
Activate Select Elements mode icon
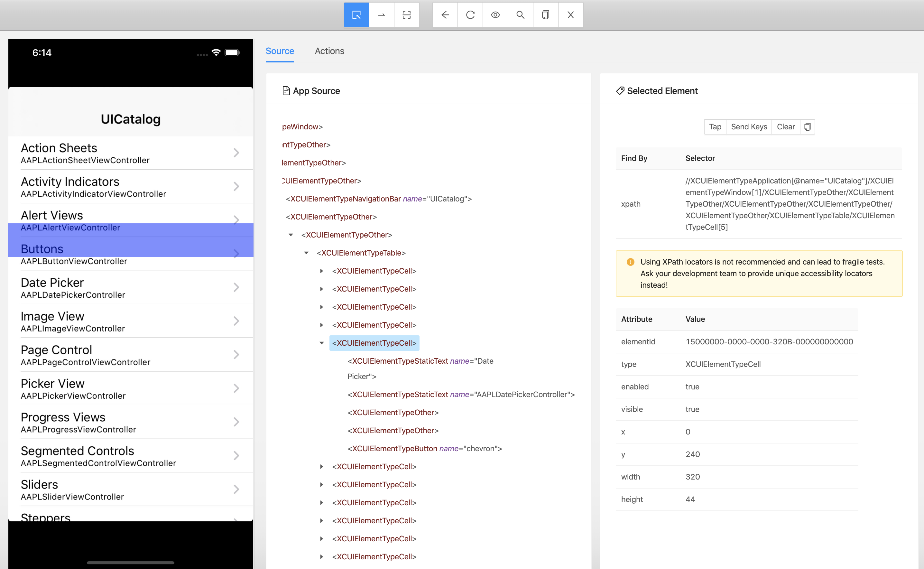tap(356, 15)
